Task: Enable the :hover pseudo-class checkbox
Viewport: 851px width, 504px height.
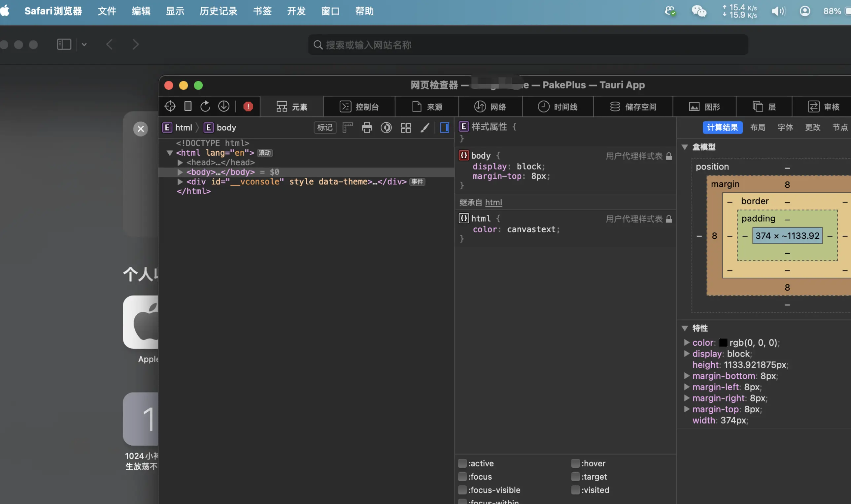Action: [575, 463]
